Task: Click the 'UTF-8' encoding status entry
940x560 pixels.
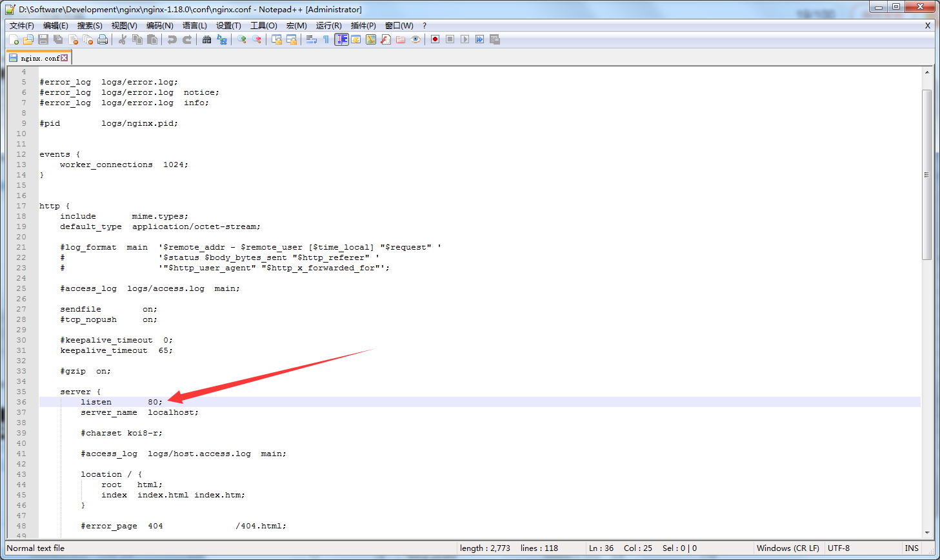Action: pos(839,548)
